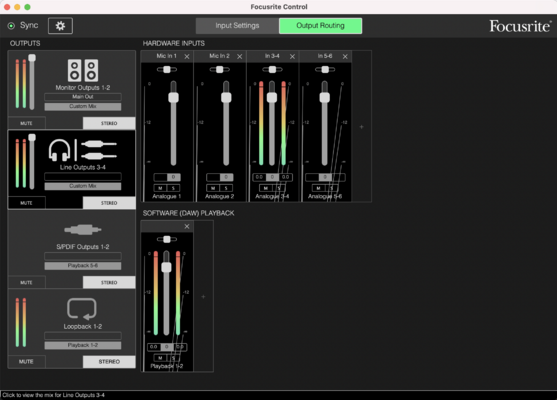Add a software playback channel
Screen dimensions: 557x400
(x=203, y=296)
